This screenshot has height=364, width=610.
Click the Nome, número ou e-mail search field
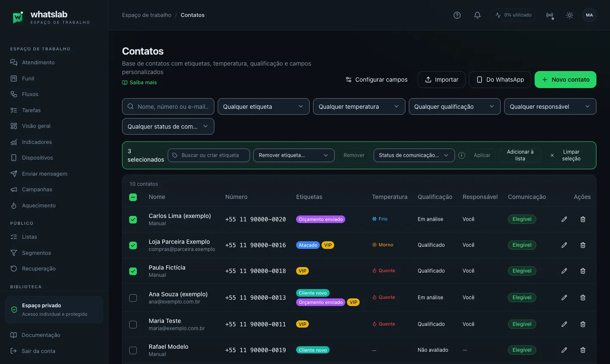click(168, 107)
